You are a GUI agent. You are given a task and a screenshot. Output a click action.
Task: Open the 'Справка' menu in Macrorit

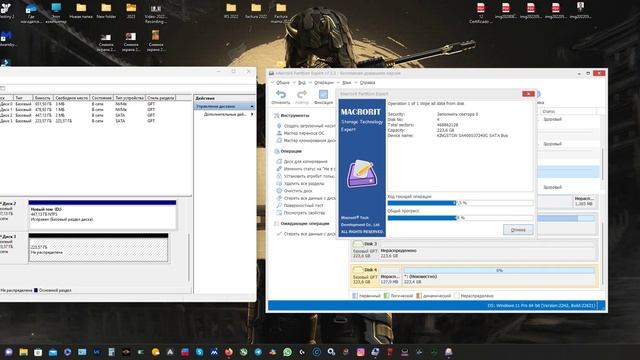coord(367,82)
